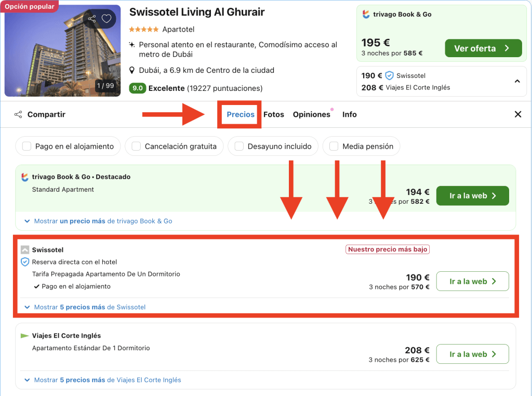The width and height of the screenshot is (532, 396).
Task: Click the Viajes El Corte Inglés flag icon
Action: 24,336
